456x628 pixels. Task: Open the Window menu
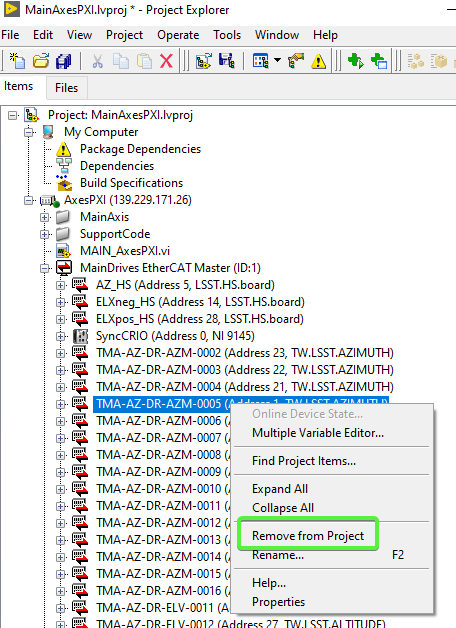point(277,35)
